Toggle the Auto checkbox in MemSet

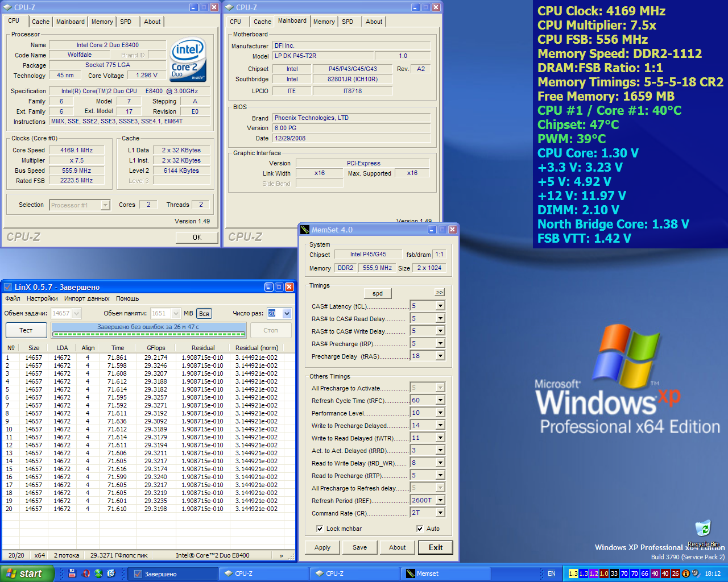tap(420, 529)
